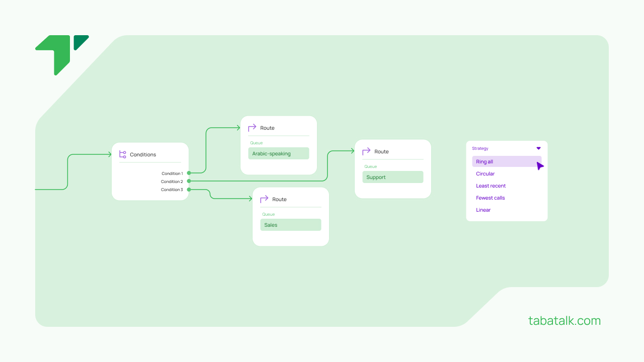Open the Sales queue field
The height and width of the screenshot is (362, 644).
click(290, 225)
